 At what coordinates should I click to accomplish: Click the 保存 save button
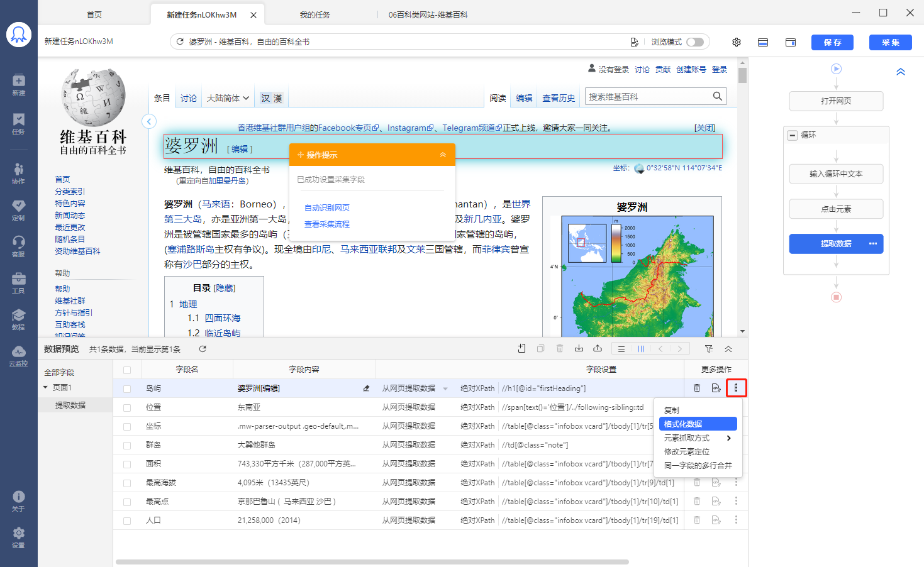point(832,42)
